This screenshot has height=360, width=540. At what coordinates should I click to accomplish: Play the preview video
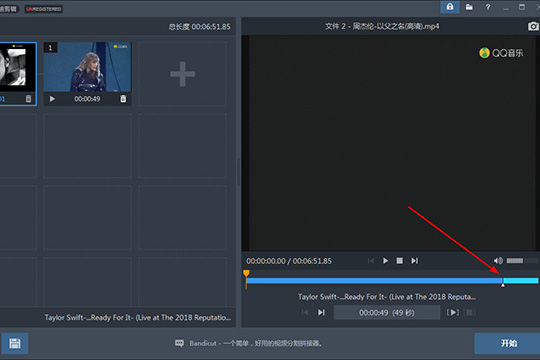[x=385, y=261]
